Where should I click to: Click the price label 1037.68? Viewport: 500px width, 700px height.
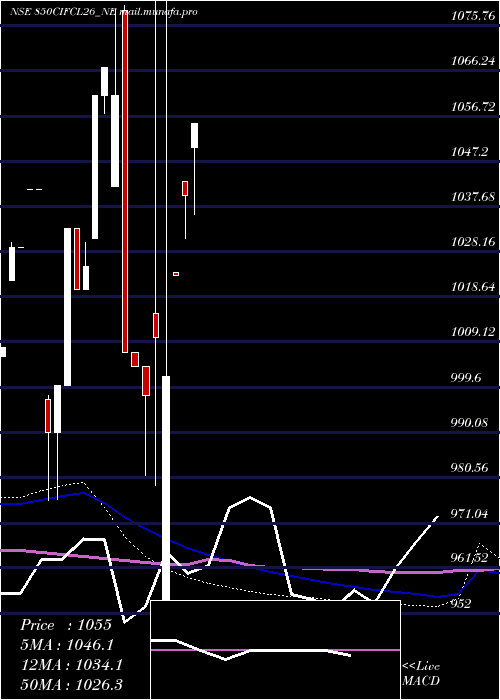[x=473, y=197]
